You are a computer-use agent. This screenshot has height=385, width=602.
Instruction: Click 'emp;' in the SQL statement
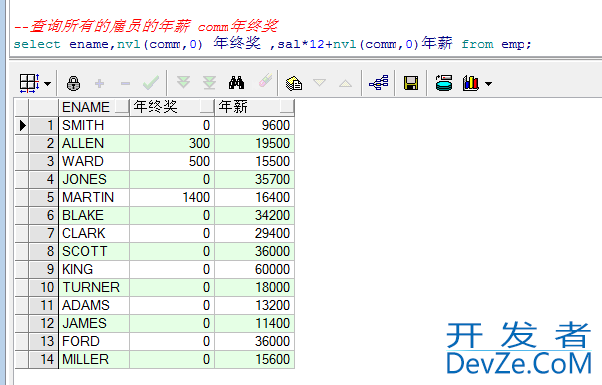click(x=516, y=45)
